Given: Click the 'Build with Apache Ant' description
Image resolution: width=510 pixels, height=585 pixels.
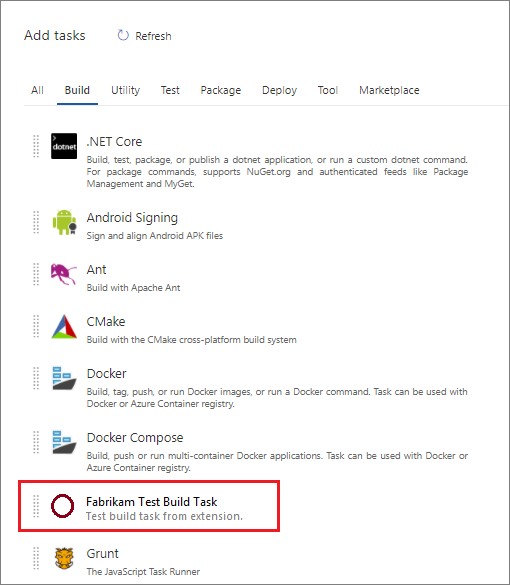Looking at the screenshot, I should pos(133,288).
